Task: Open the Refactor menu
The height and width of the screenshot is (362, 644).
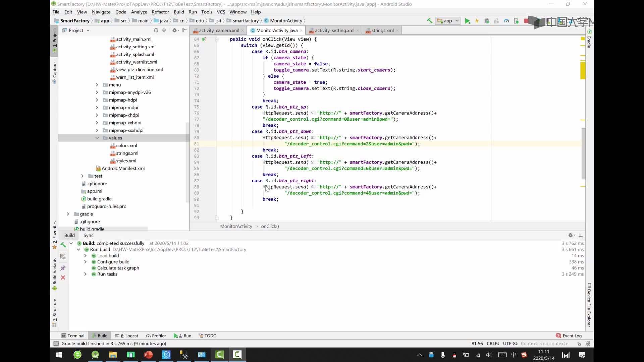Action: (160, 12)
